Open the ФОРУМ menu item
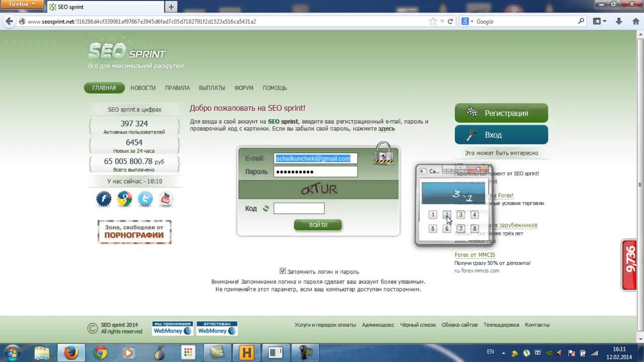Screen dimensions: 644x362 [x=244, y=88]
